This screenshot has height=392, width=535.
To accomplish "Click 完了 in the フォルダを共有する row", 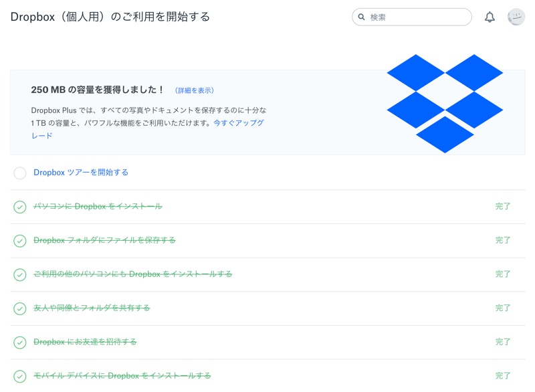I will click(503, 308).
